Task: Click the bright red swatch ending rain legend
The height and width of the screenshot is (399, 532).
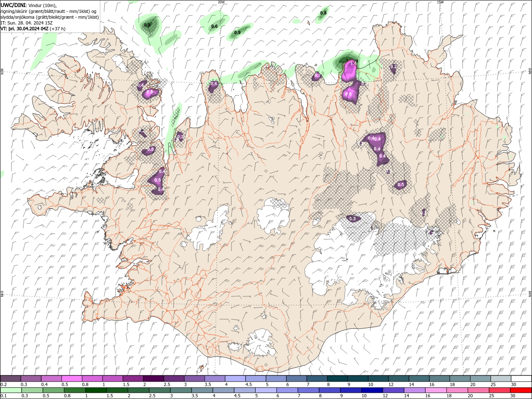Action: point(521,390)
